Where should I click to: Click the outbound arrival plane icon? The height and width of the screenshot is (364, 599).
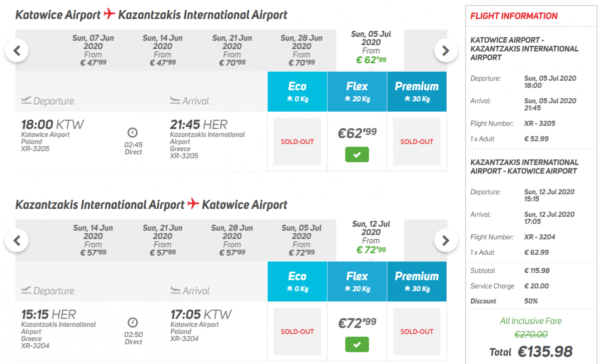[175, 101]
